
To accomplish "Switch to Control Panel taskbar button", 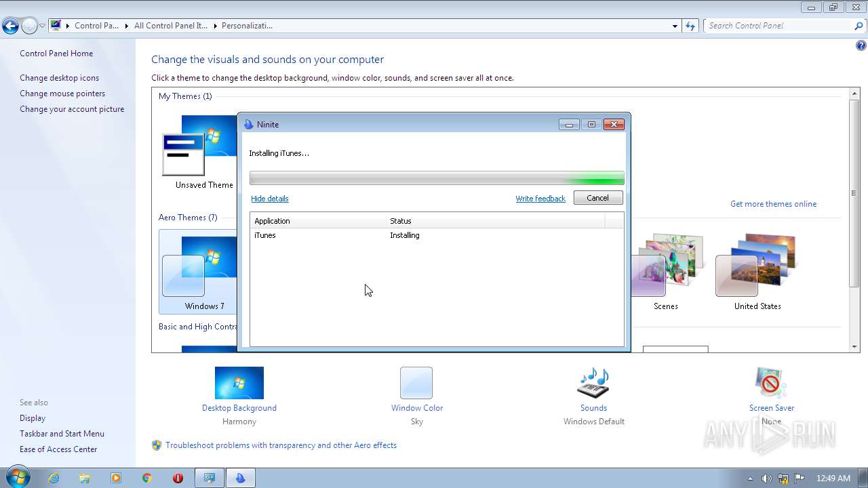I will 210,478.
